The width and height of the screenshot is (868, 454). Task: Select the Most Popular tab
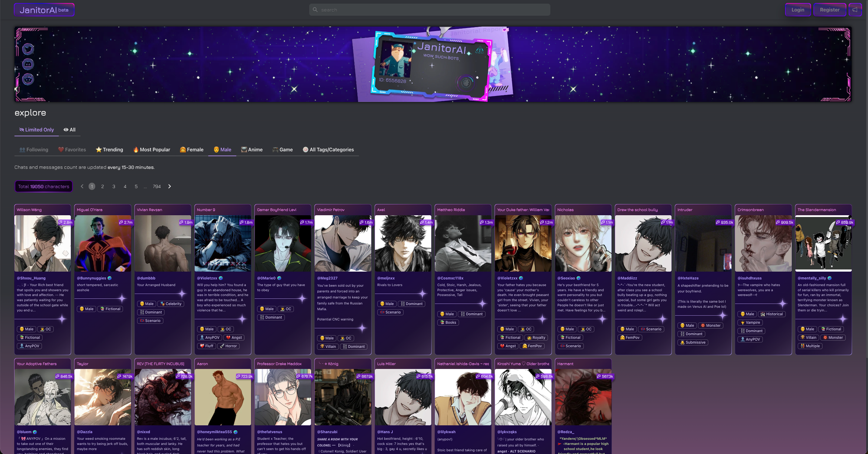151,150
